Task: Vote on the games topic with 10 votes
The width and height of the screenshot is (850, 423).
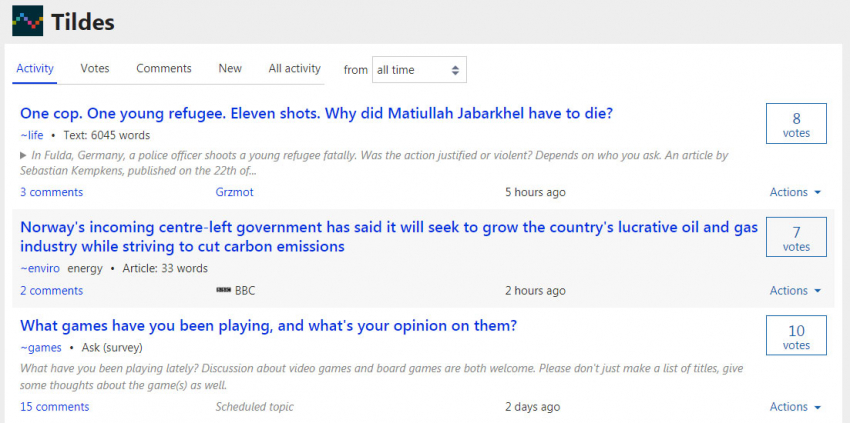Action: click(796, 337)
